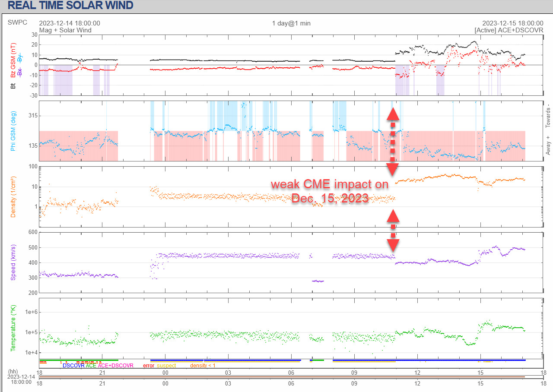Click the Phi GSM (deg) axis label

(13, 131)
